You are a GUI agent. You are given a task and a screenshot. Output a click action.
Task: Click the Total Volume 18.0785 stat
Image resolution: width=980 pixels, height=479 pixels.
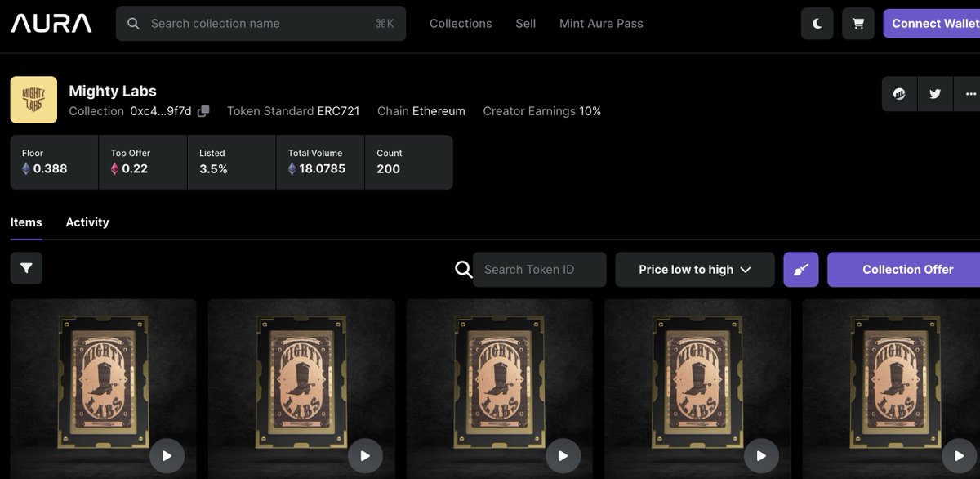(320, 162)
